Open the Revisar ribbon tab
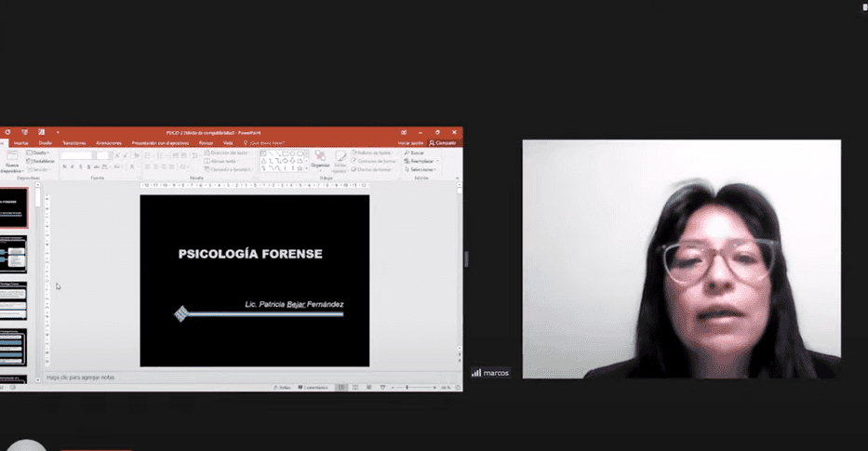The image size is (868, 451). (x=206, y=143)
